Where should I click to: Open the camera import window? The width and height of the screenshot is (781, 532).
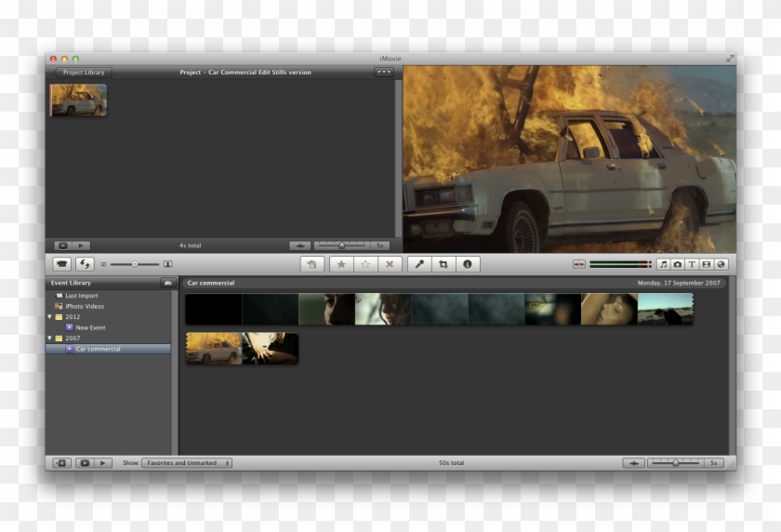pyautogui.click(x=61, y=264)
